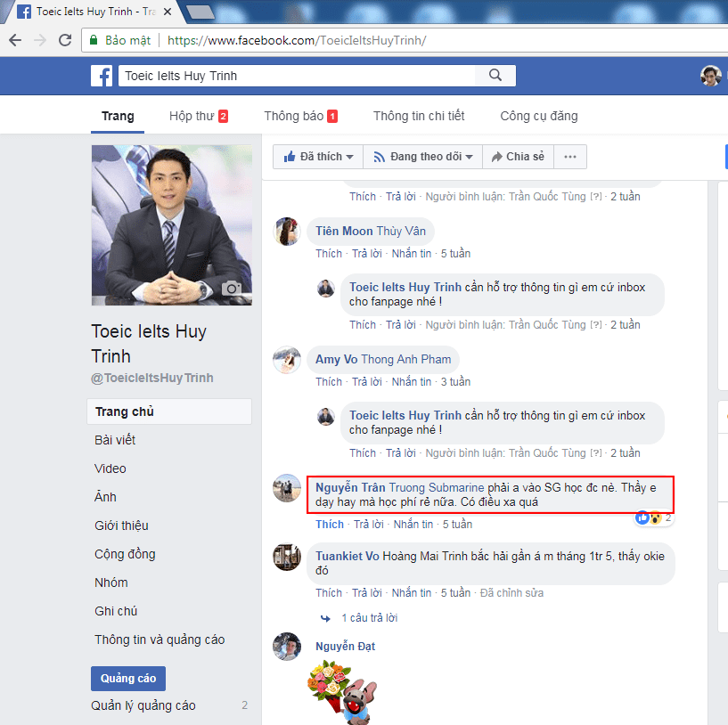The image size is (728, 725).
Task: Click the @ToeicIeltsHuyTrinh username
Action: tap(152, 379)
